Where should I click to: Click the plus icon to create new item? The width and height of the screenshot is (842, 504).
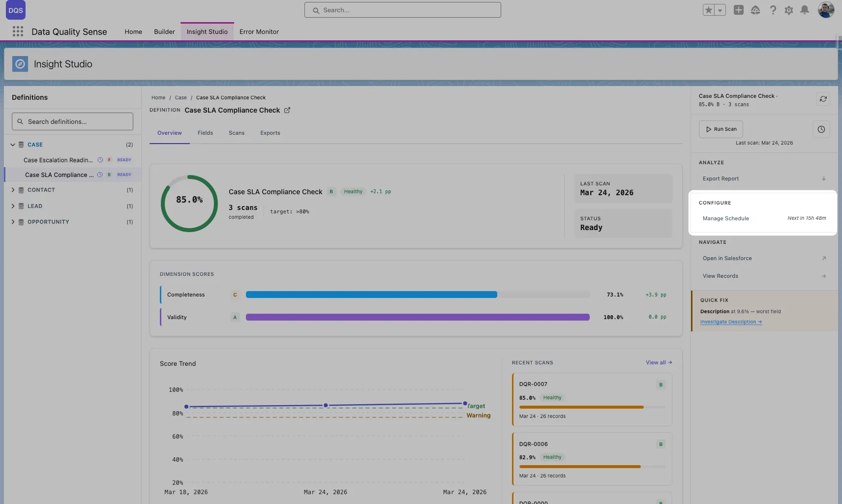point(739,10)
